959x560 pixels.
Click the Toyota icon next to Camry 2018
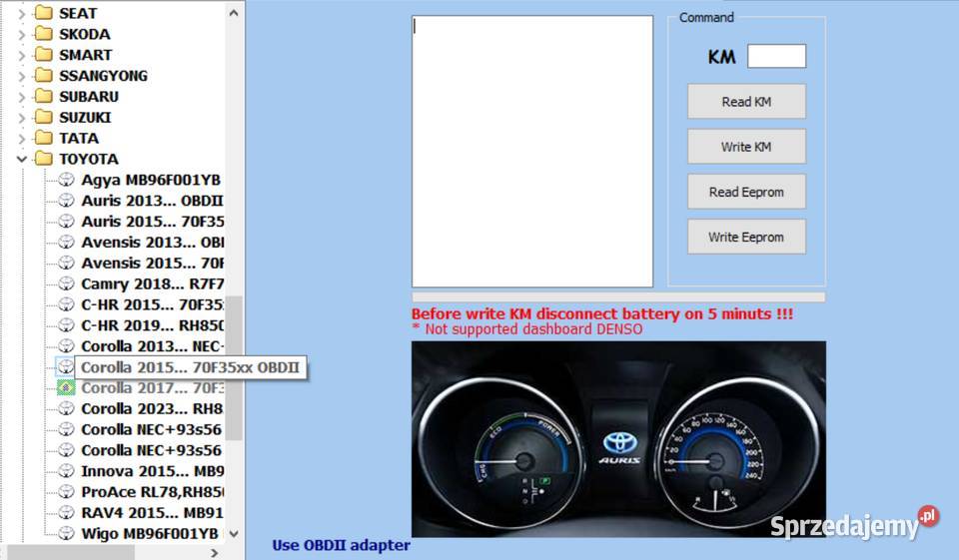(x=66, y=283)
